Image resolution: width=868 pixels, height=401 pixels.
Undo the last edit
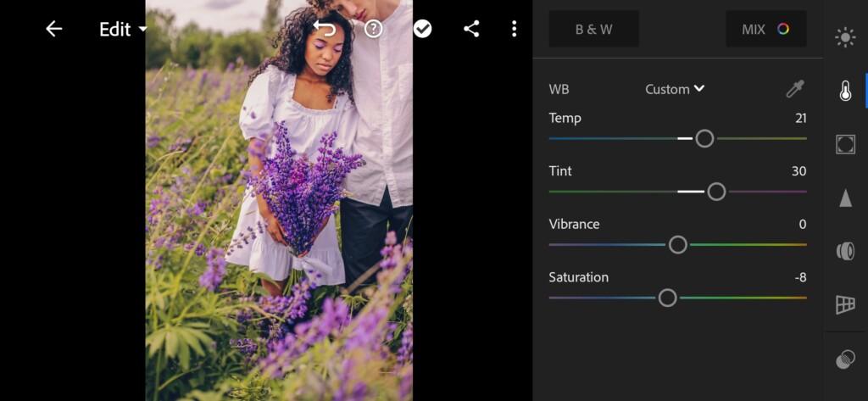point(325,29)
